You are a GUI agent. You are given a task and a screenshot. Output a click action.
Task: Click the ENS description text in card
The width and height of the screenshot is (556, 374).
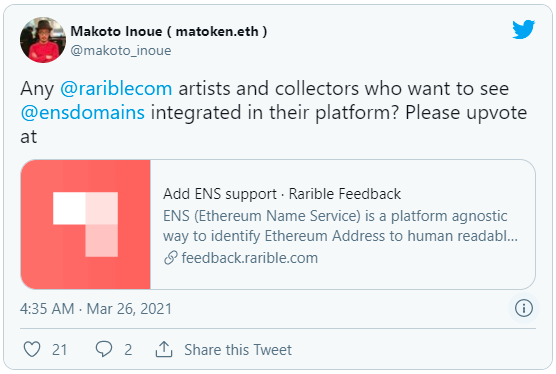coord(340,226)
